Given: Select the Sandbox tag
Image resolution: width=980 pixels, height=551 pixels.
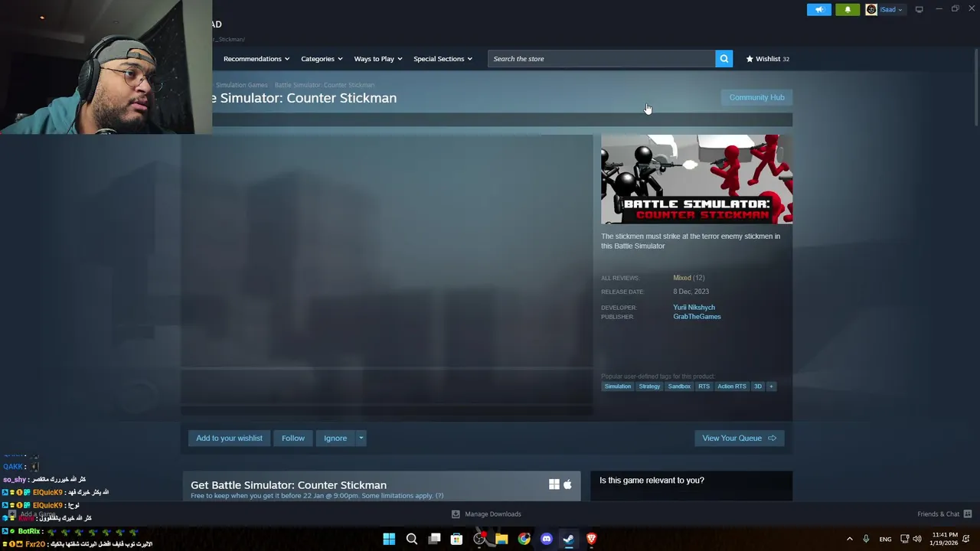Looking at the screenshot, I should pyautogui.click(x=679, y=386).
